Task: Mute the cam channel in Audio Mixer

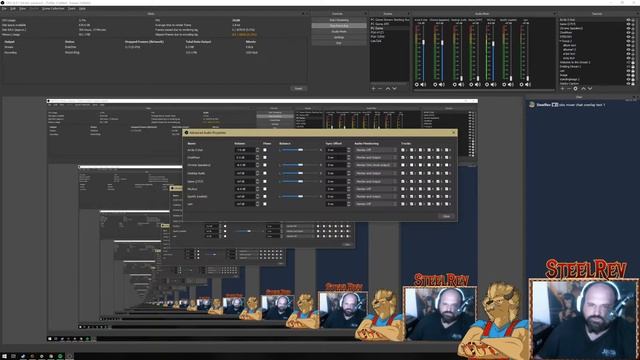Action: 527,84
